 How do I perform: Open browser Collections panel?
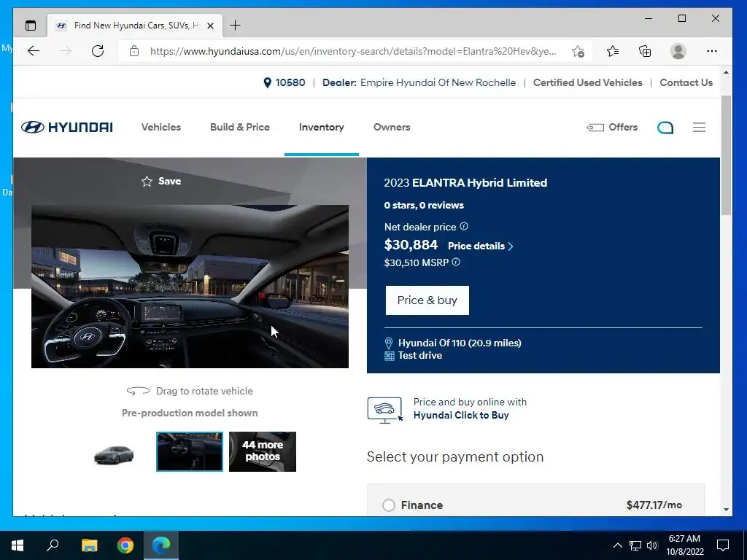point(645,51)
